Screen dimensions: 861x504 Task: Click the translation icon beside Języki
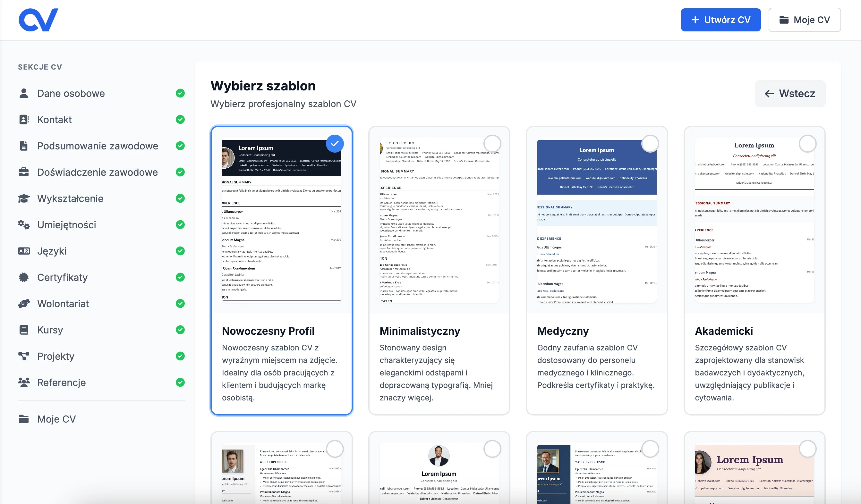coord(23,251)
